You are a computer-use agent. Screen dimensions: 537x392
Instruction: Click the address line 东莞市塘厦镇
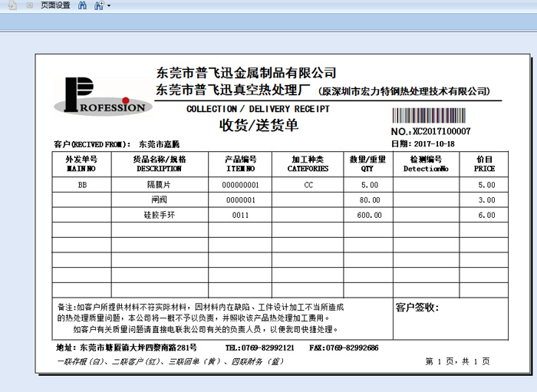pyautogui.click(x=127, y=348)
